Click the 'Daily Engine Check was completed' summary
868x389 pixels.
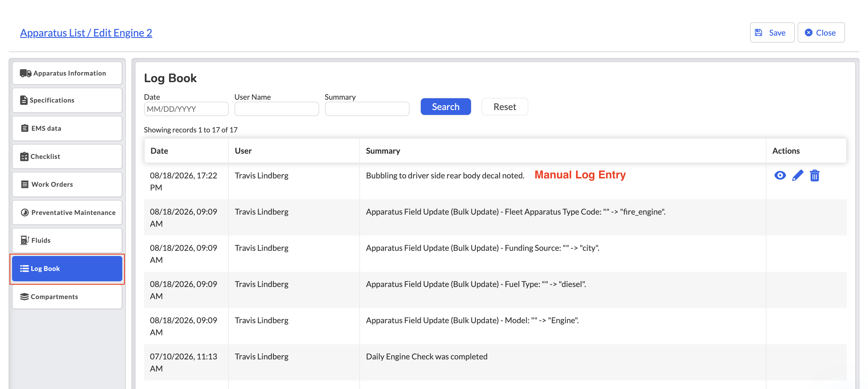click(x=427, y=357)
